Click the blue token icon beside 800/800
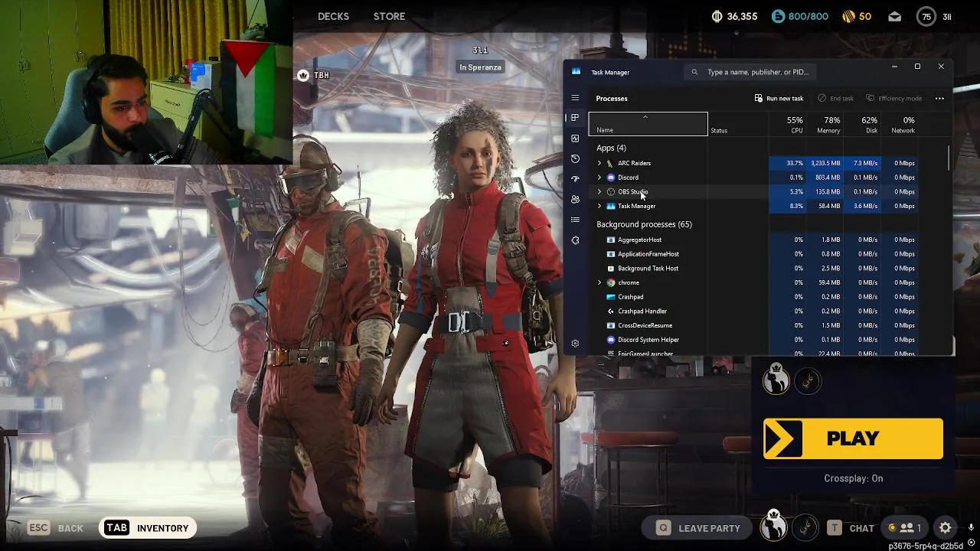Image resolution: width=980 pixels, height=551 pixels. tap(778, 16)
